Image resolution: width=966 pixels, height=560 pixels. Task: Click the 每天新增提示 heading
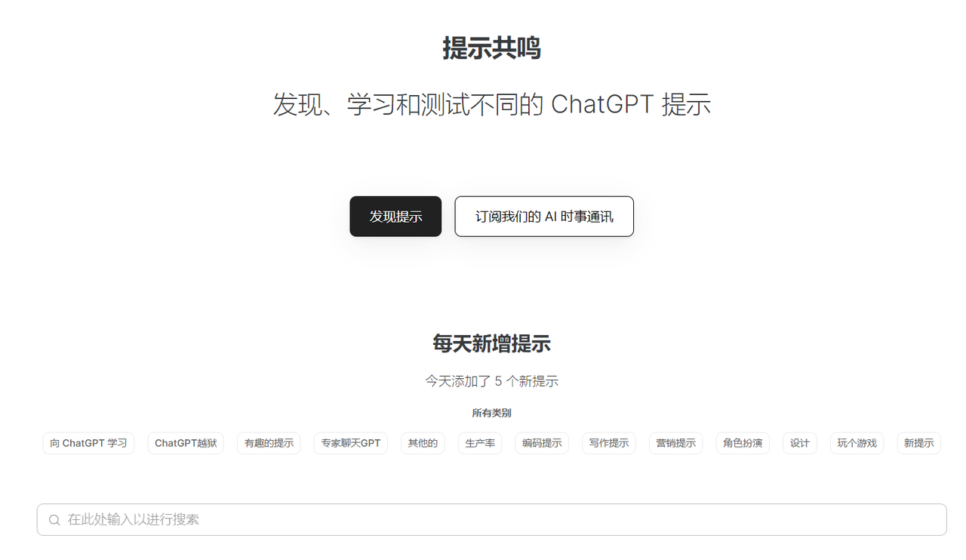(491, 343)
